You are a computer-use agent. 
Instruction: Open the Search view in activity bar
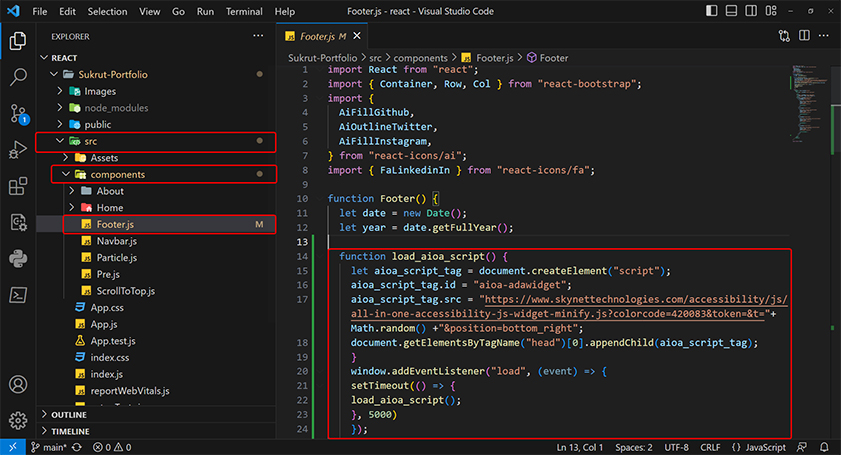pos(18,77)
